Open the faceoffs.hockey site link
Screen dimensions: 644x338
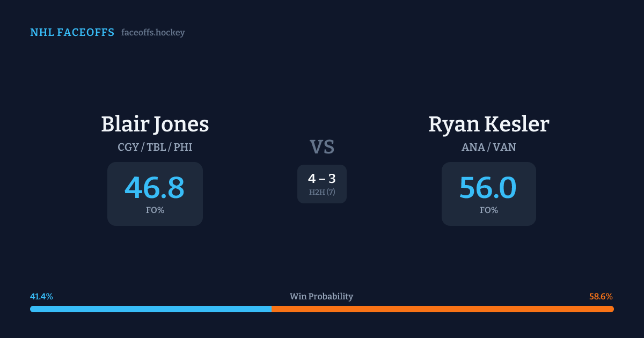pos(153,33)
